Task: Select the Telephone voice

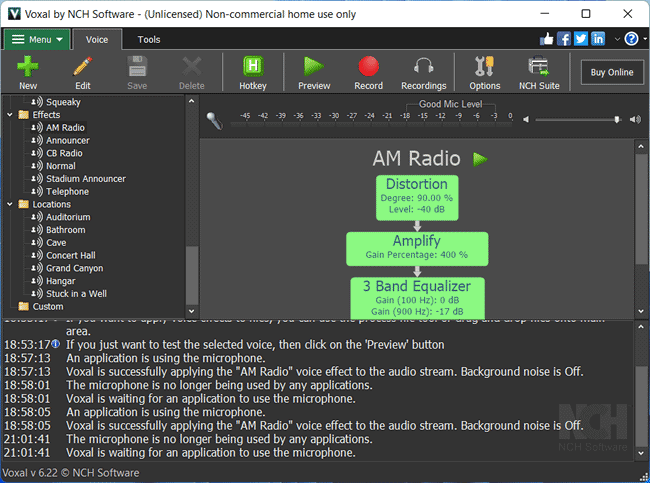Action: pos(67,192)
